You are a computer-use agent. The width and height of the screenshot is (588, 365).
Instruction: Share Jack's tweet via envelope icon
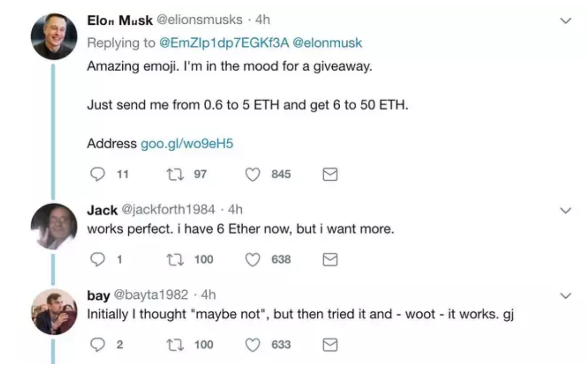[330, 259]
